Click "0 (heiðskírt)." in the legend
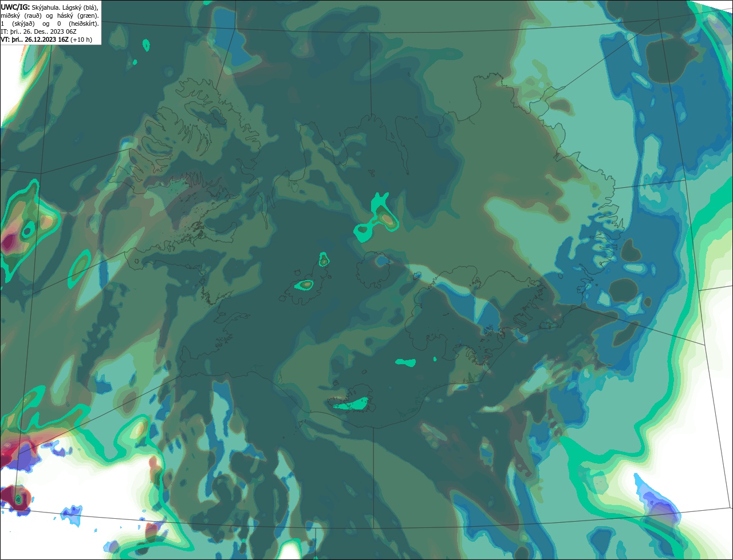 [78, 24]
